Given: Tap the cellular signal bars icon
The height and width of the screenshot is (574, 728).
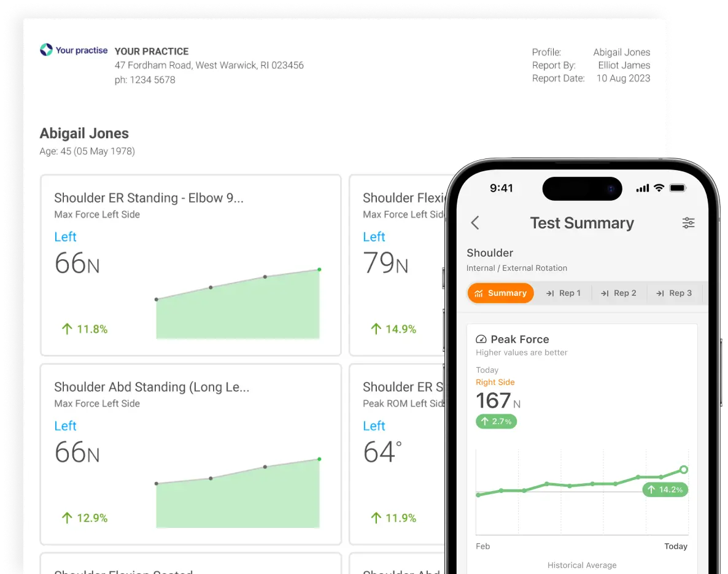Looking at the screenshot, I should point(642,188).
